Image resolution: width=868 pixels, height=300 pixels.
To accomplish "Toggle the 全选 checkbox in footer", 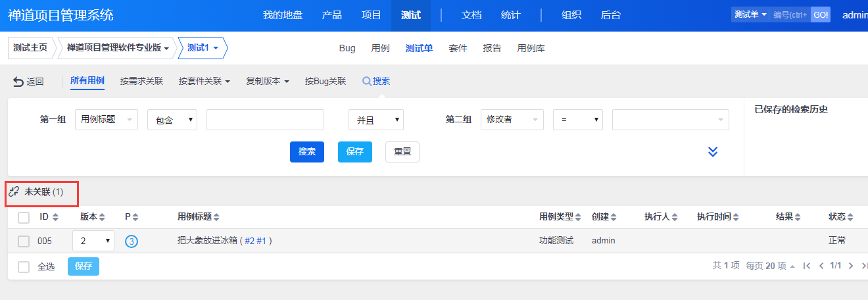I will coord(24,266).
